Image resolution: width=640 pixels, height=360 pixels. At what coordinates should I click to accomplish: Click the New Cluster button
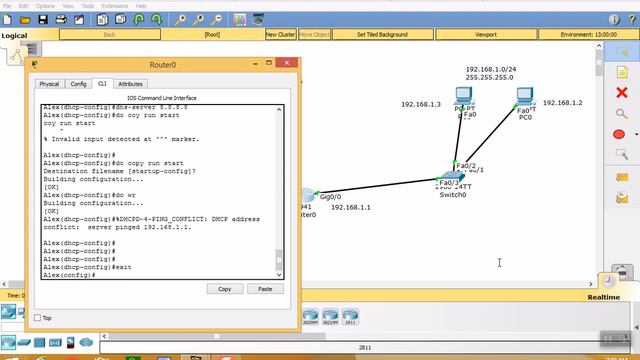point(280,35)
